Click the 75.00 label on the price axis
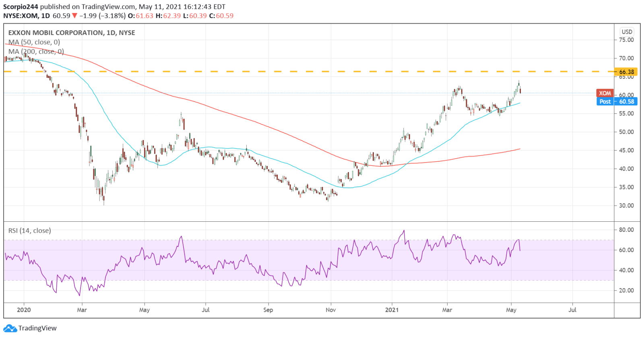The width and height of the screenshot is (644, 338). pyautogui.click(x=626, y=40)
